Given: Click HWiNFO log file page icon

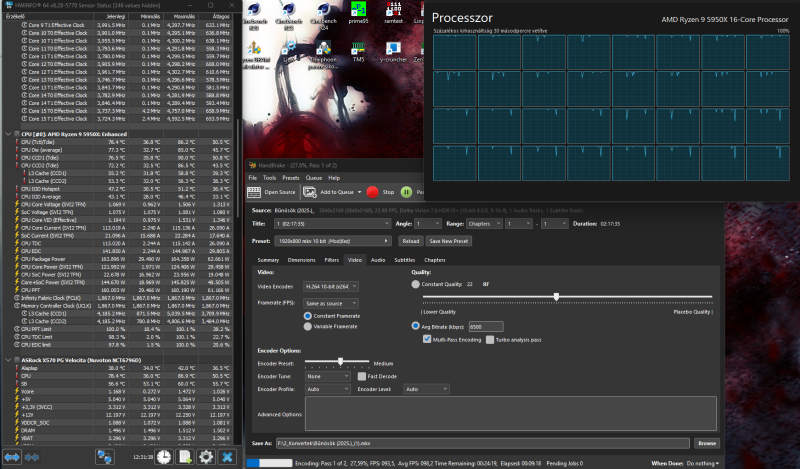Looking at the screenshot, I should (x=185, y=457).
